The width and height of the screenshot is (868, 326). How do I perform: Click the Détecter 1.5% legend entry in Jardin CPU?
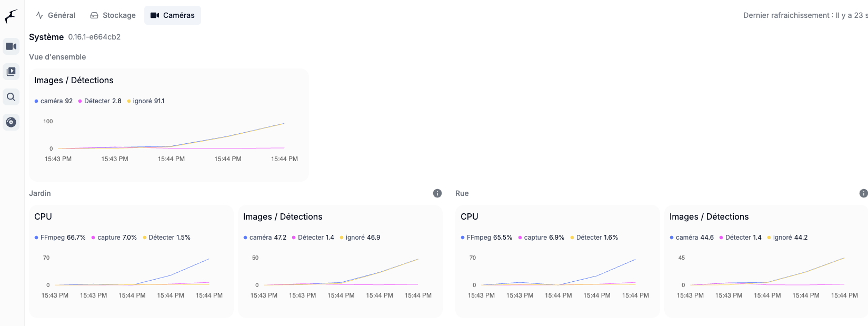[167, 238]
